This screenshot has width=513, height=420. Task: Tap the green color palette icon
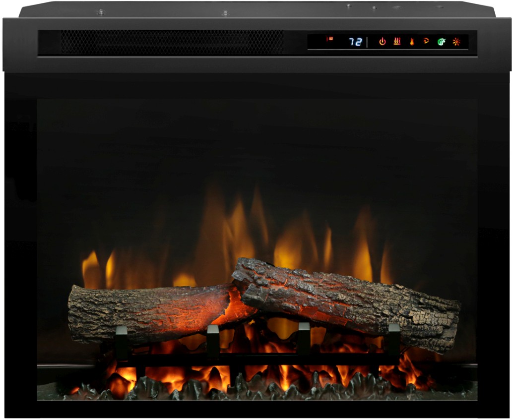[x=441, y=42]
